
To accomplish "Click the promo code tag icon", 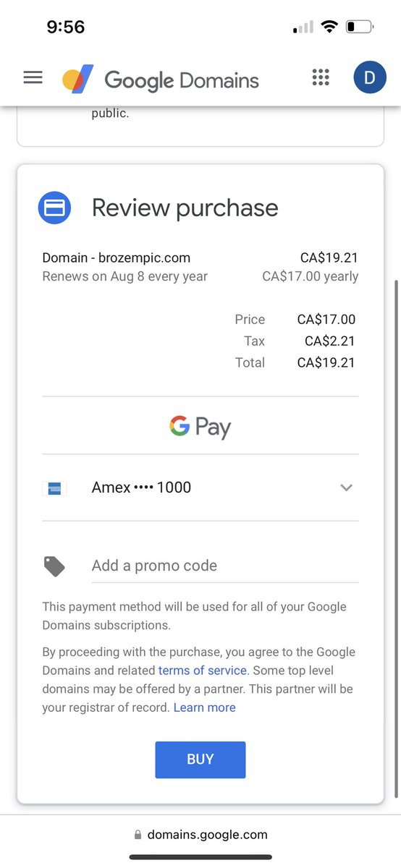I will click(54, 566).
